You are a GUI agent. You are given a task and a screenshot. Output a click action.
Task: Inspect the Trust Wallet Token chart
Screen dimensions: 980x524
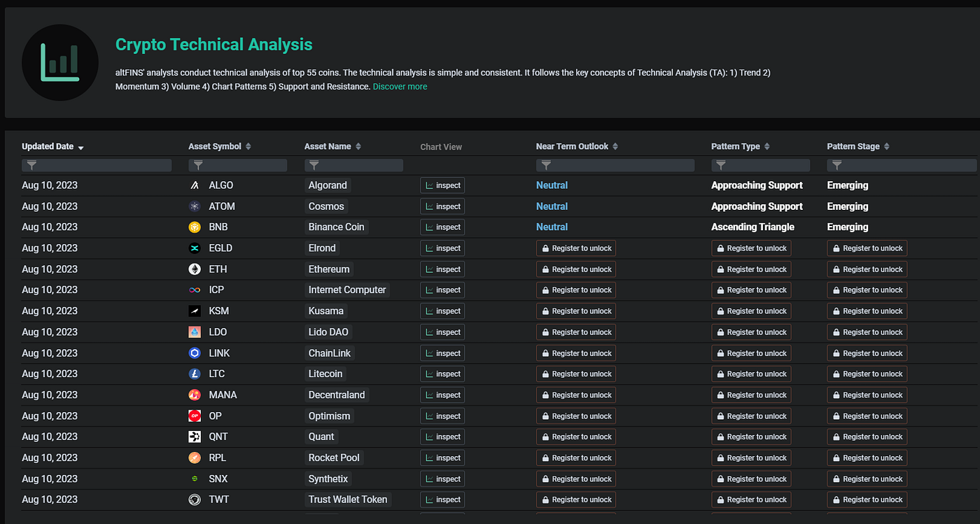[442, 500]
